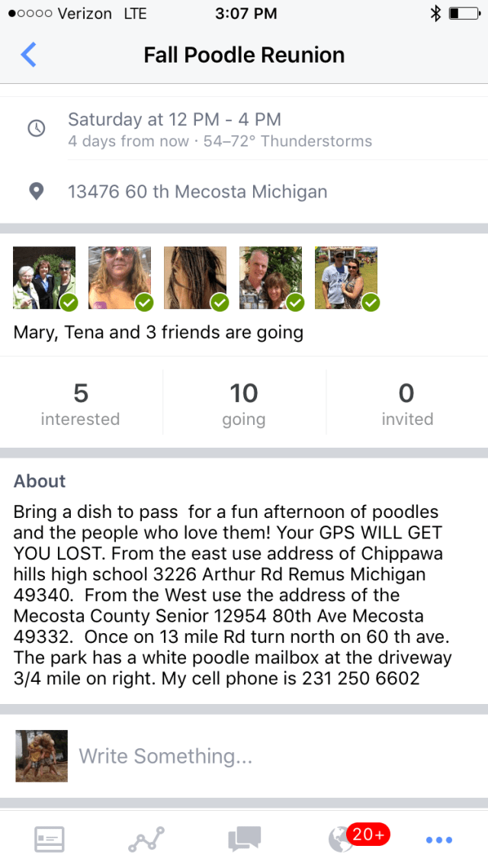Tap the Bluetooth status icon
The width and height of the screenshot is (488, 868).
(x=435, y=13)
